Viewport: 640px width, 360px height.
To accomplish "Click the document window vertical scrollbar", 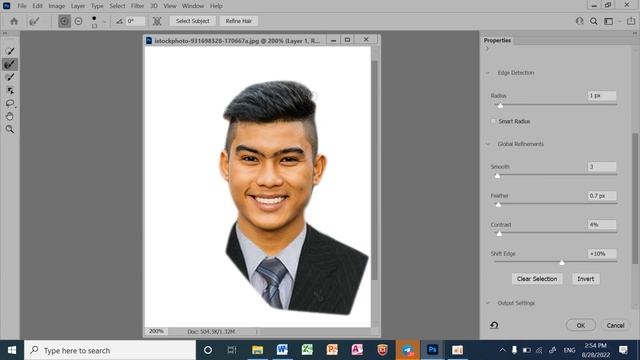I will pyautogui.click(x=375, y=169).
